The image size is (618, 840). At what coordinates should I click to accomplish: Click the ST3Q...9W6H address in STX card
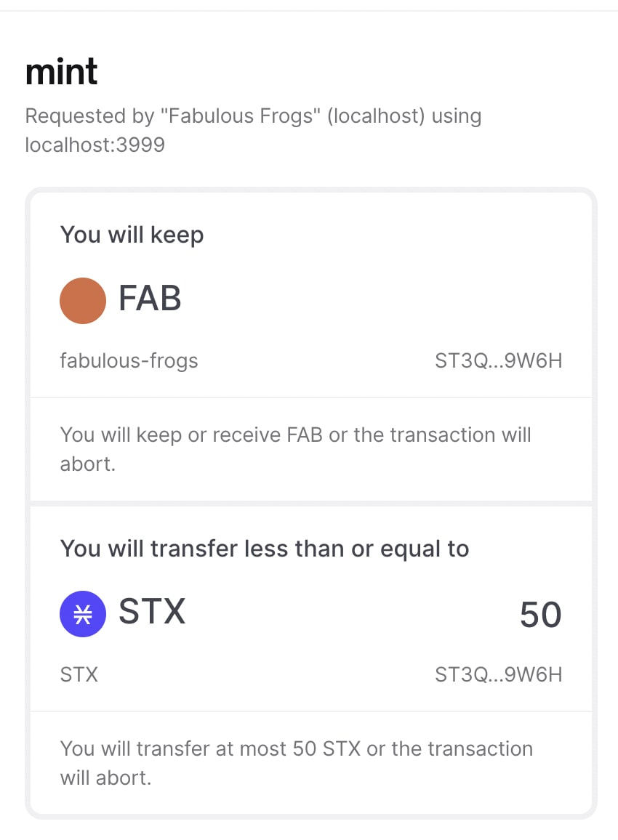(x=498, y=674)
